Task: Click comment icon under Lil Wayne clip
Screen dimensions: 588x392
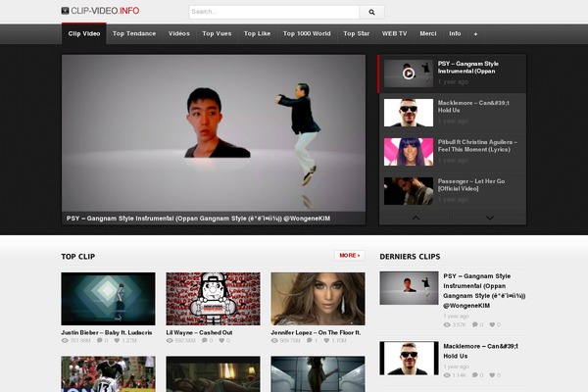Action: click(205, 341)
